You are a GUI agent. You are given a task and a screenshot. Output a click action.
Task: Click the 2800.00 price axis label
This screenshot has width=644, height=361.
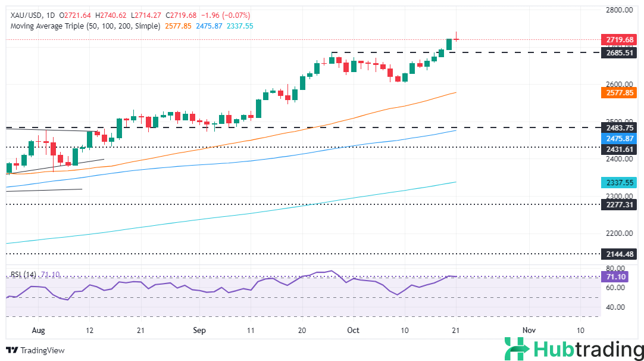(x=619, y=10)
